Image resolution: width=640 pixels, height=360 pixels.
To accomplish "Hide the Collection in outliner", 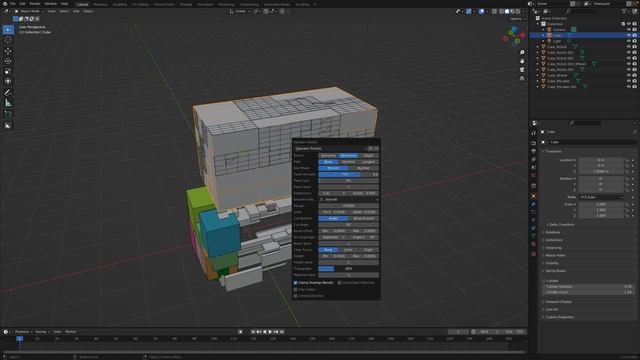I will (x=629, y=24).
